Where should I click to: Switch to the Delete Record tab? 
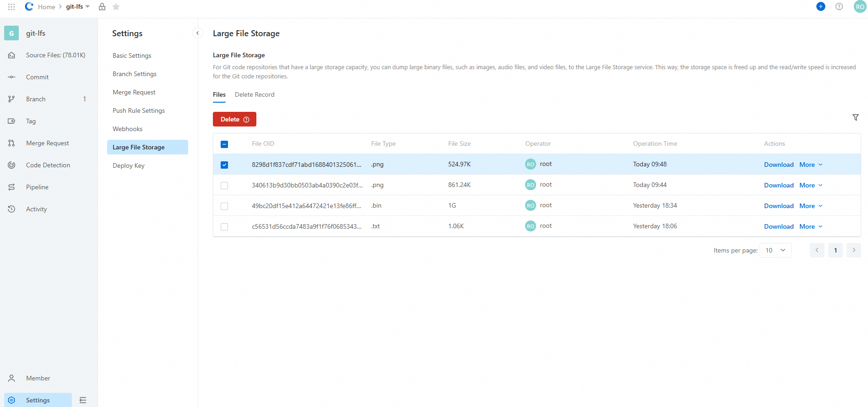255,94
